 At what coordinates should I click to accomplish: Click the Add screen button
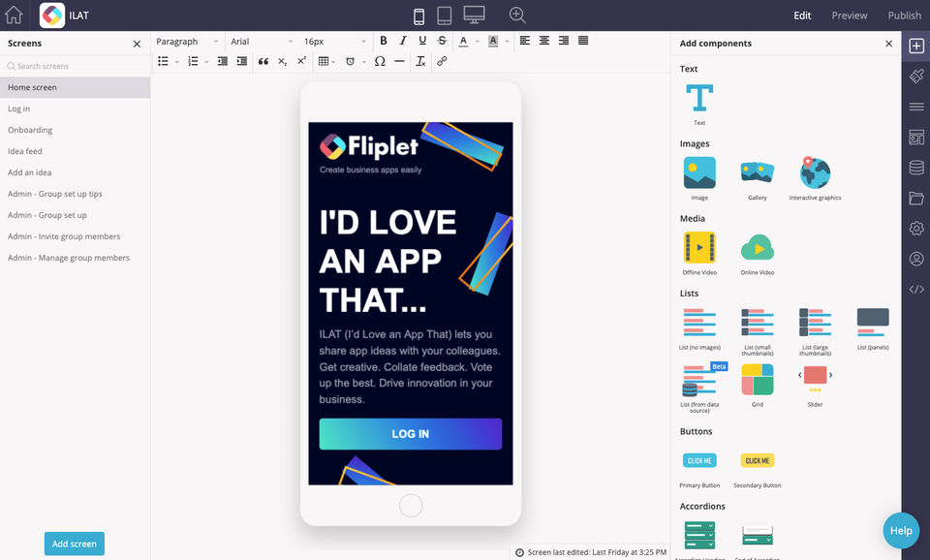point(74,544)
